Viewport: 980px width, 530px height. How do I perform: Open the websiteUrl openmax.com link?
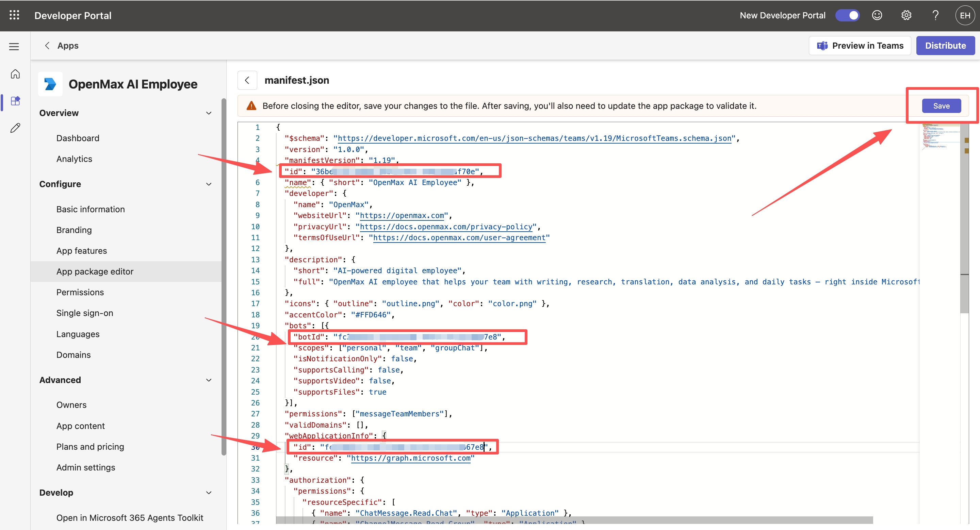coord(402,216)
